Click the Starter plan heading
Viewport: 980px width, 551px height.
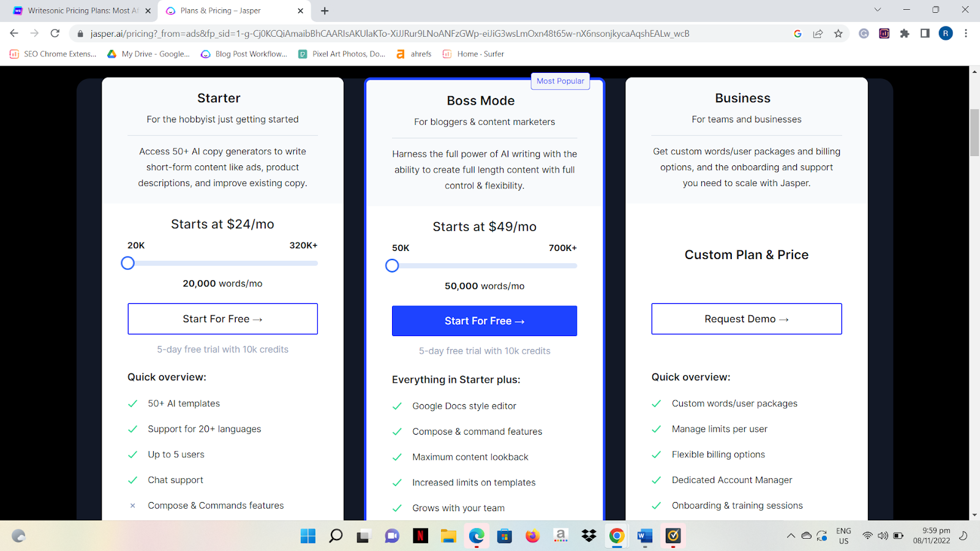pyautogui.click(x=219, y=98)
